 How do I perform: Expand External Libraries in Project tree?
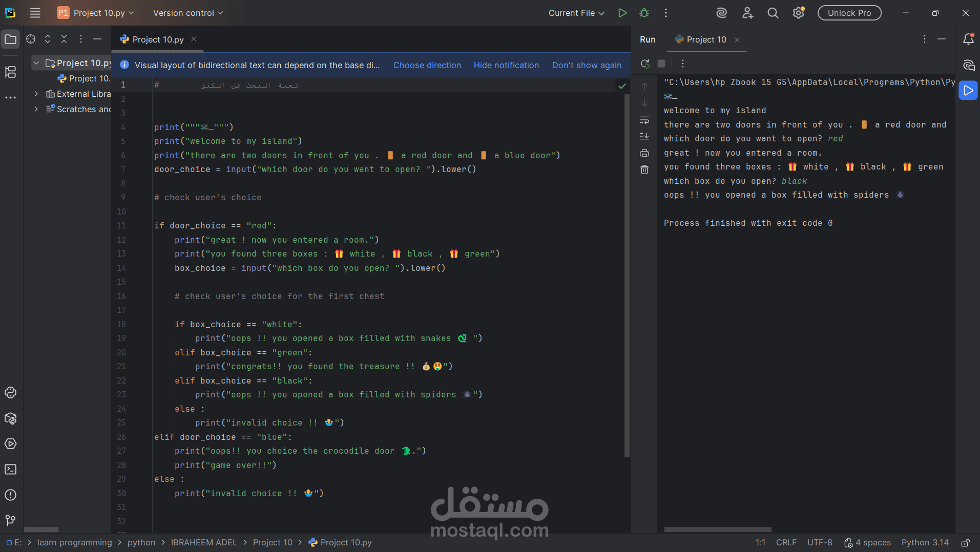pos(36,94)
